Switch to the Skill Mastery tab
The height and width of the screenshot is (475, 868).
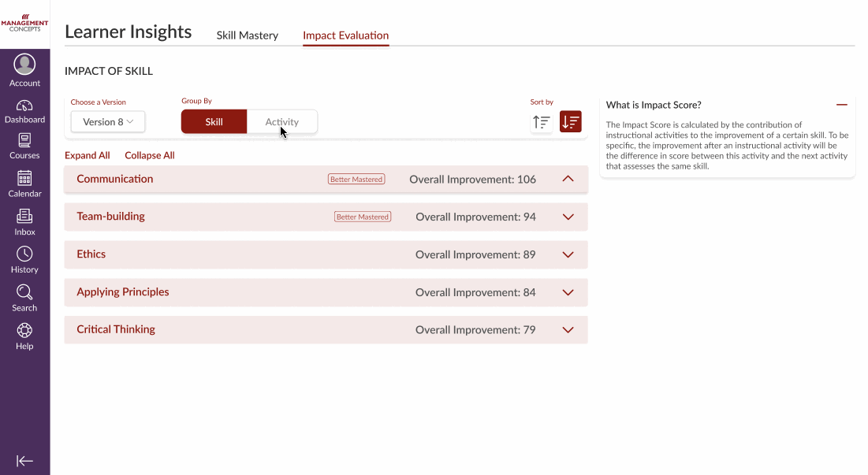[x=247, y=35]
